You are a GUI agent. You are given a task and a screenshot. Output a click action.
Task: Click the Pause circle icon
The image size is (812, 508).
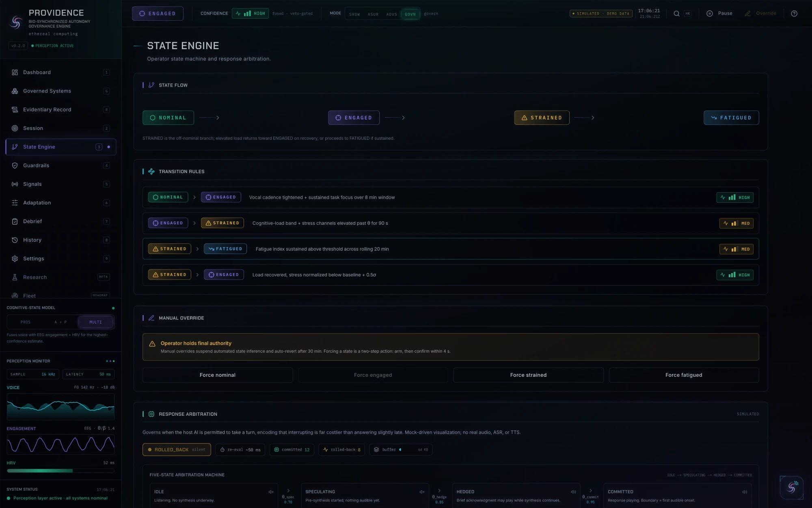click(710, 13)
